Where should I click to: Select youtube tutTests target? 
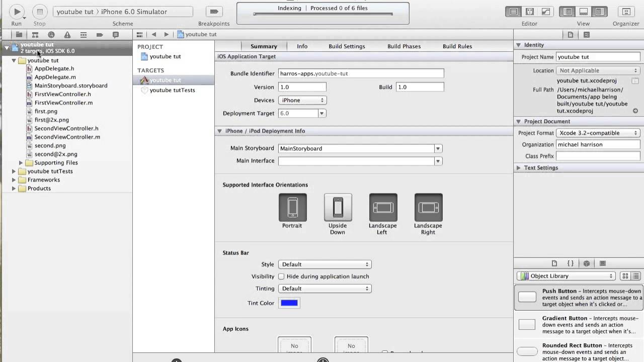coord(172,90)
